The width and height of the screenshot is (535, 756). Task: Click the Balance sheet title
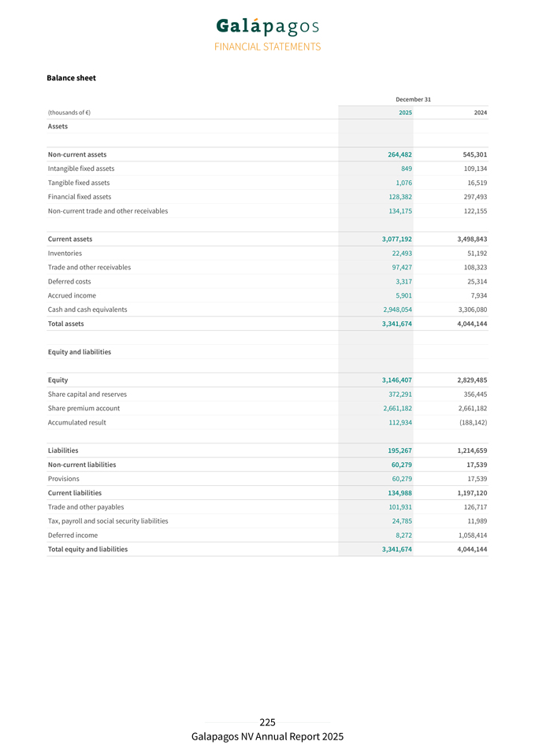click(x=71, y=78)
